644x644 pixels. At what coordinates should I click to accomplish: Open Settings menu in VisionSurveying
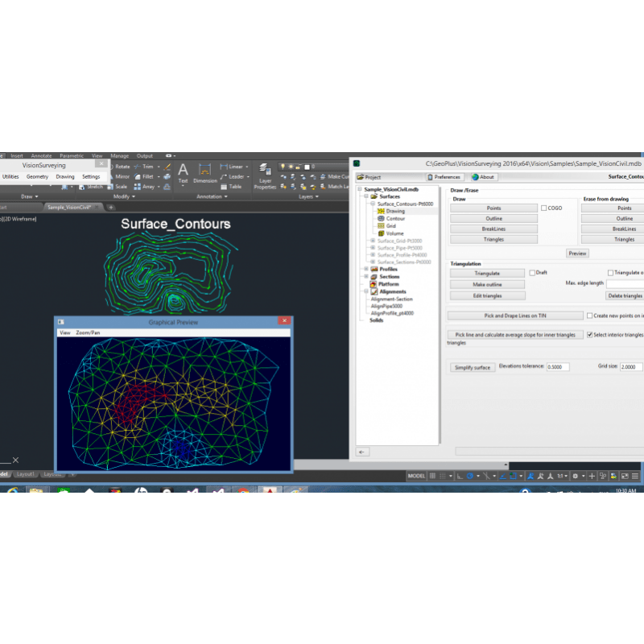(91, 176)
